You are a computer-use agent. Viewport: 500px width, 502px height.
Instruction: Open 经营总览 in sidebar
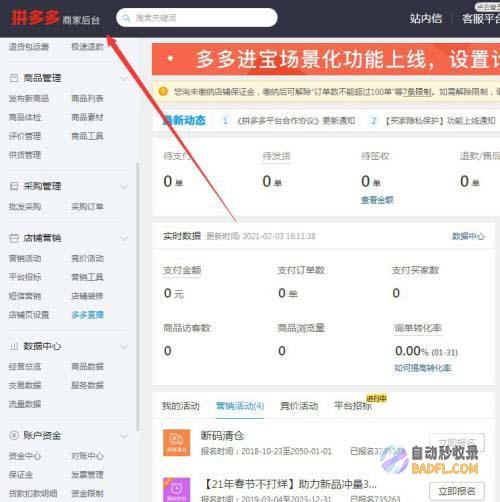point(25,367)
